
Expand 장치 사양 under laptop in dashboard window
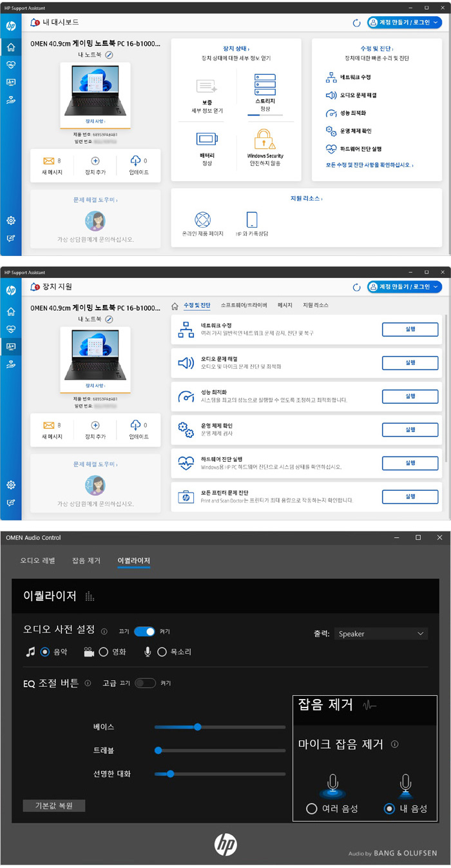point(95,121)
